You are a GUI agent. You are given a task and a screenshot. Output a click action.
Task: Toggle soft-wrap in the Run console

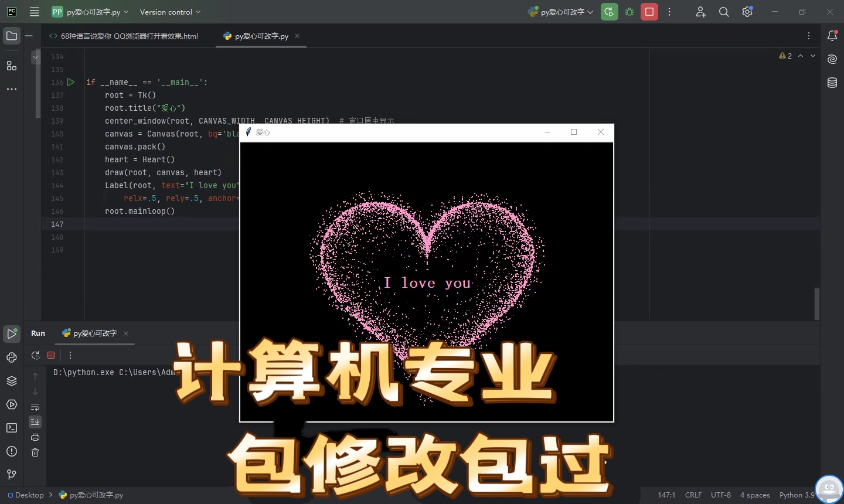tap(35, 407)
